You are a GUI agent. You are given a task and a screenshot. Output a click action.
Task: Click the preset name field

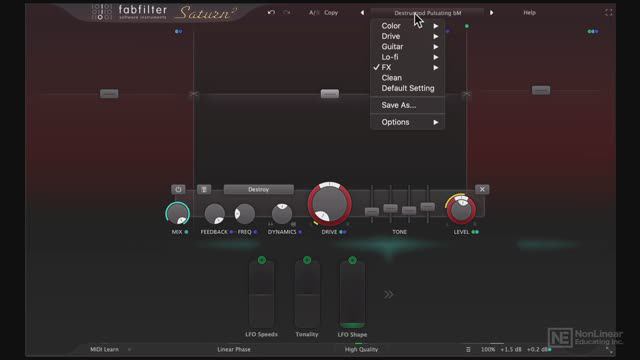click(x=427, y=13)
